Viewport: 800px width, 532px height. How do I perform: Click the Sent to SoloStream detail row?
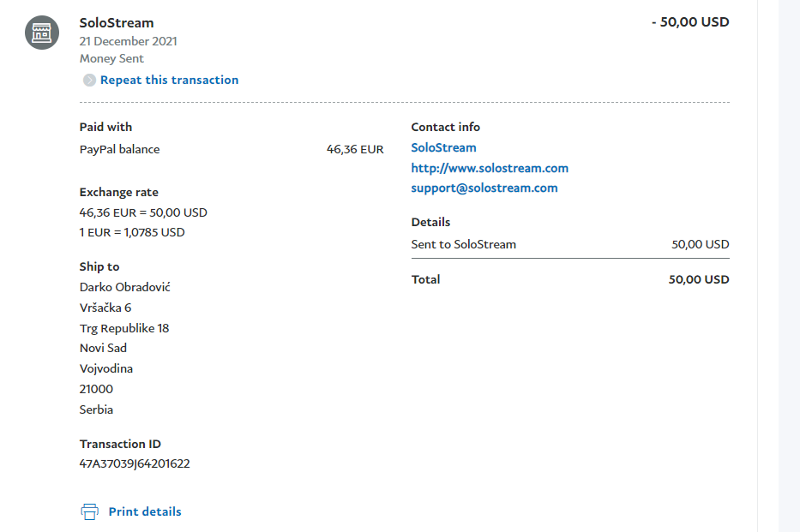pyautogui.click(x=570, y=245)
